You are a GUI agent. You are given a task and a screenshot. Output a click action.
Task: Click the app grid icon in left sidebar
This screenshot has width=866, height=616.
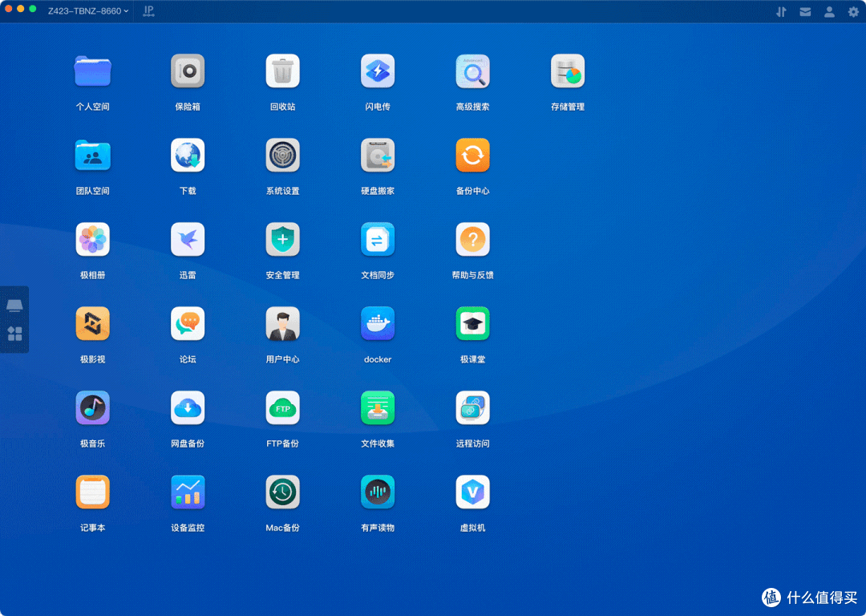(x=14, y=334)
